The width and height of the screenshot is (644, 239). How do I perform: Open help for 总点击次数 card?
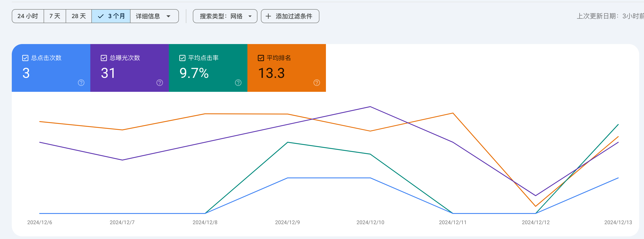81,83
